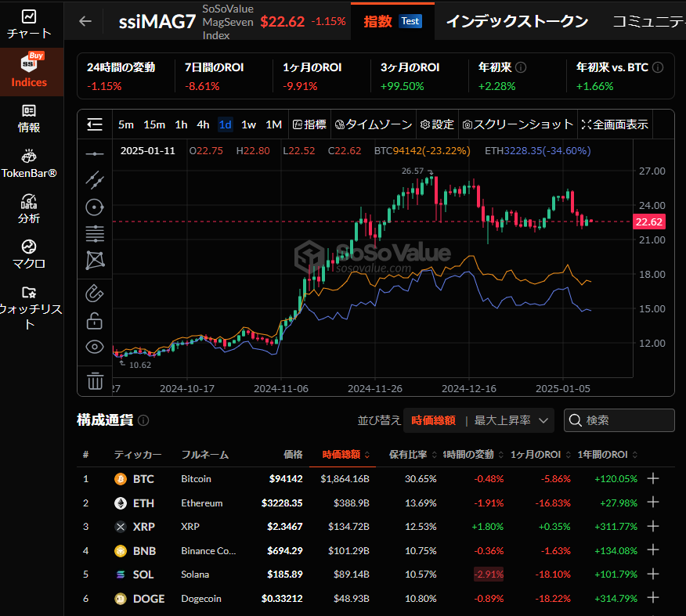Image resolution: width=686 pixels, height=616 pixels.
Task: Sort constituents by 時価総額 button
Action: 433,420
